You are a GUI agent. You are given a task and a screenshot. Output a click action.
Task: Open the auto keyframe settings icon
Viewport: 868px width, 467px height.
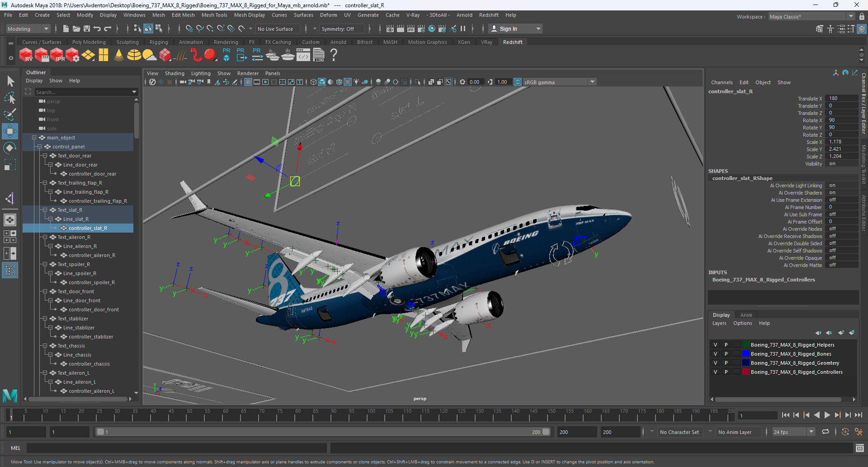pyautogui.click(x=859, y=432)
